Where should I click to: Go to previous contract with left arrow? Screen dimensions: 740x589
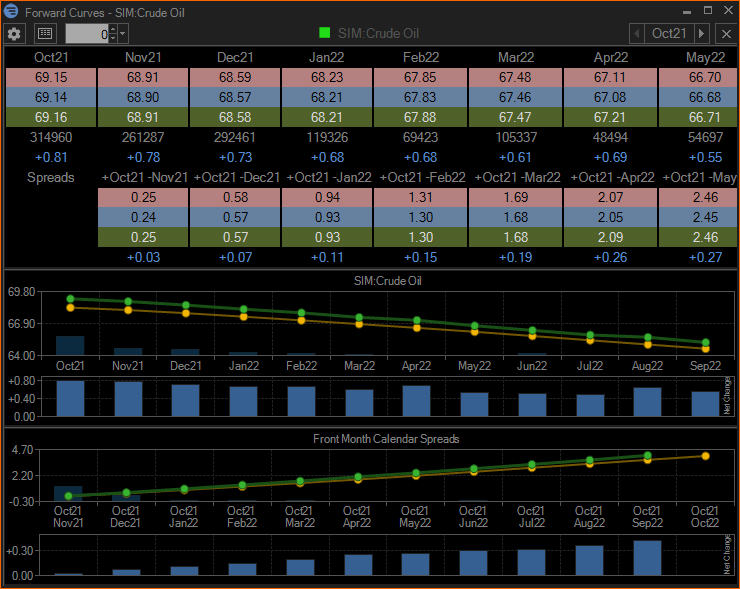pos(637,33)
